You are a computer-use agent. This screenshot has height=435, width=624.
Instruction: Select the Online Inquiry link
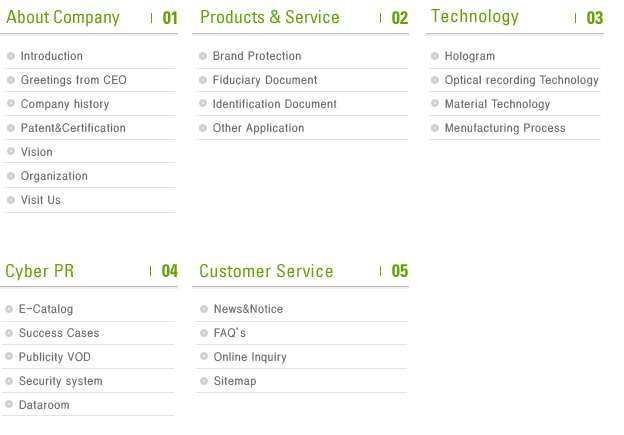[250, 357]
